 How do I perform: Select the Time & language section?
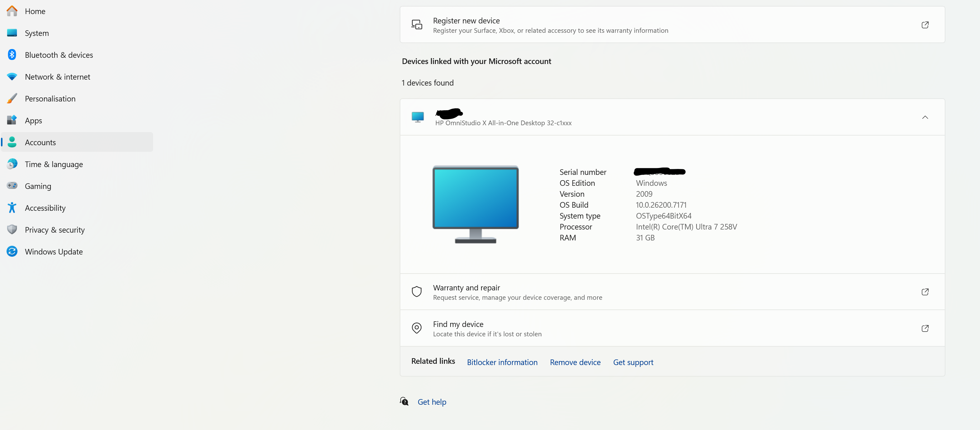[54, 164]
